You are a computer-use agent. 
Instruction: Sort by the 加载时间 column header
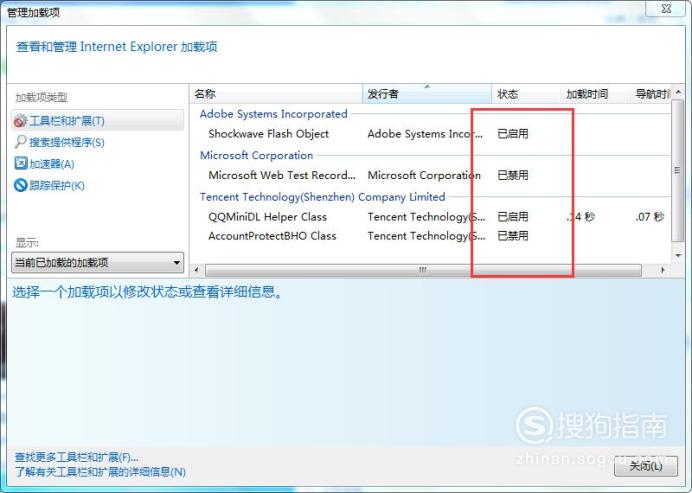(x=595, y=94)
